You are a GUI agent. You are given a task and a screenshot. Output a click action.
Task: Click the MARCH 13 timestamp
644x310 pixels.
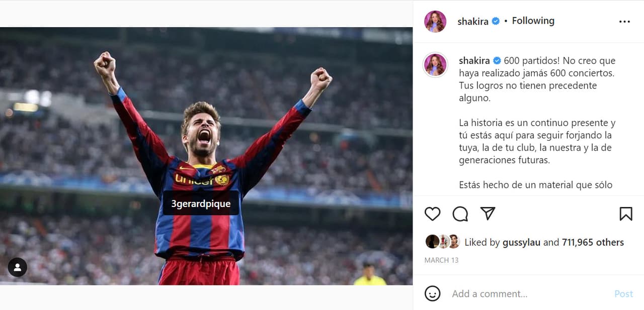(441, 260)
